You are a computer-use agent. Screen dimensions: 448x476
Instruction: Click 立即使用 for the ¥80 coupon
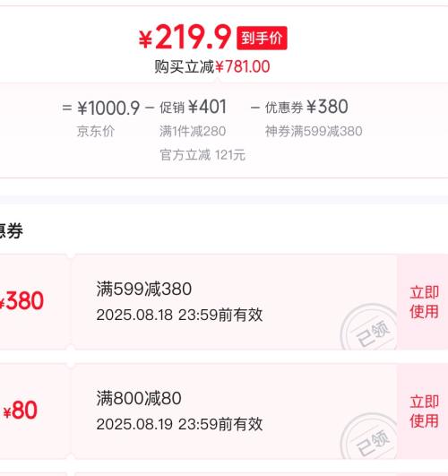pos(424,411)
